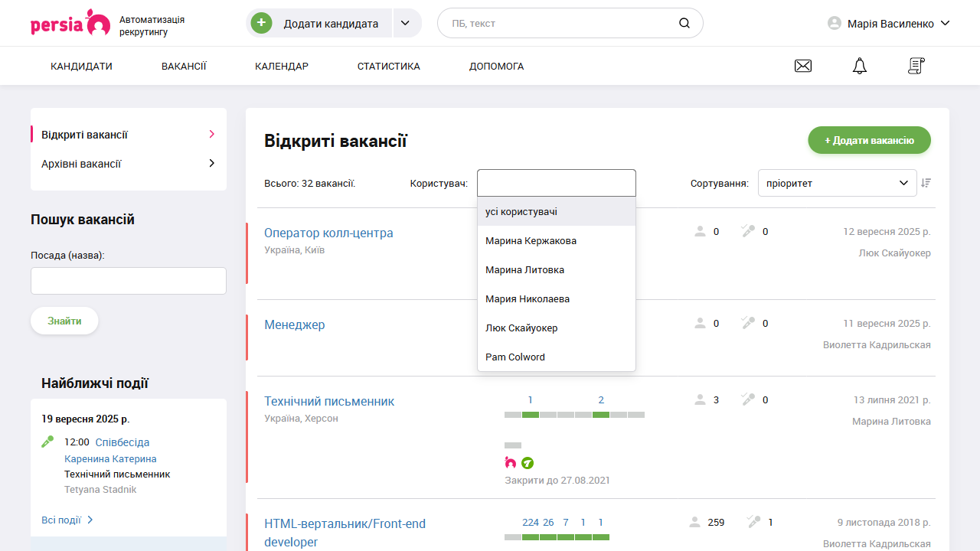
Task: Select Люк Скайуокер from user list
Action: pos(521,328)
